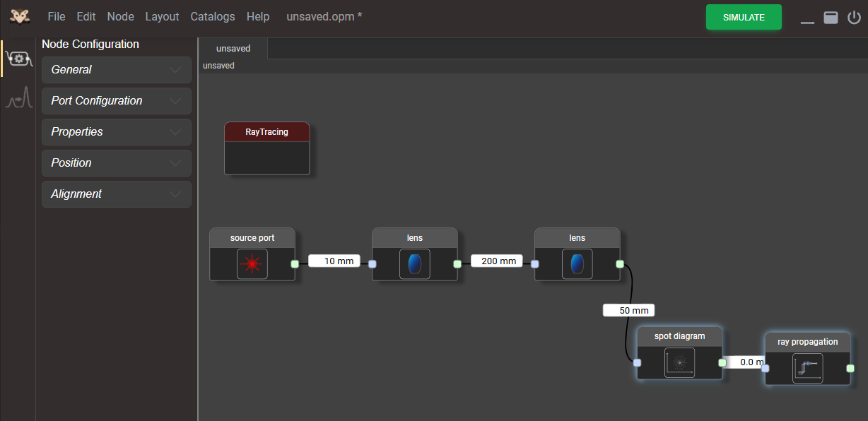Click the application logo in the menu bar
The width and height of the screenshot is (868, 421).
coord(20,17)
